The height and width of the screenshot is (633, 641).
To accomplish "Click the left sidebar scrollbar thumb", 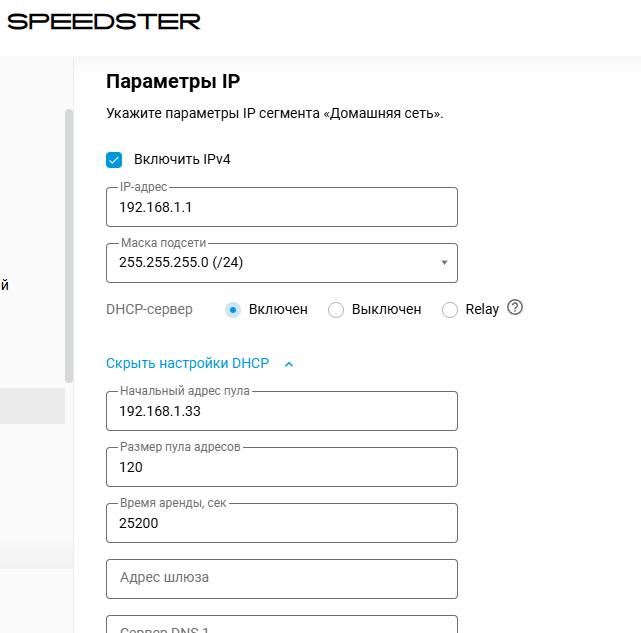I will pos(69,246).
